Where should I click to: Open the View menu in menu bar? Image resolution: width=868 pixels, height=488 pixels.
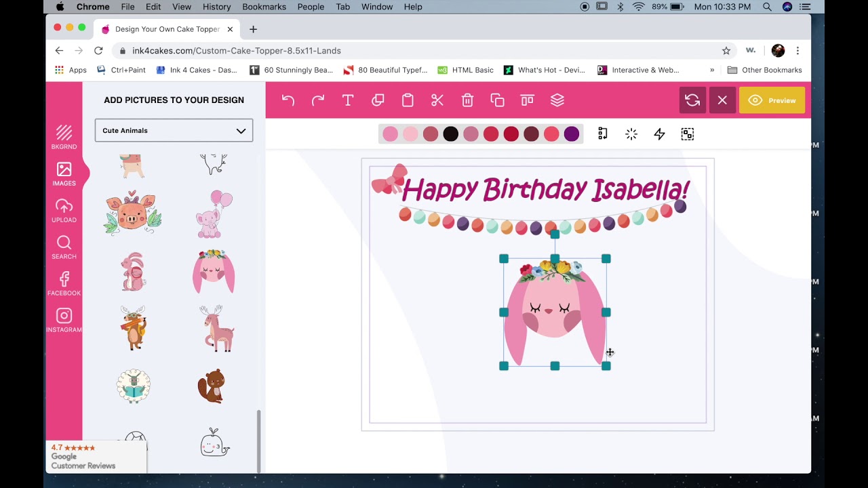pyautogui.click(x=181, y=7)
